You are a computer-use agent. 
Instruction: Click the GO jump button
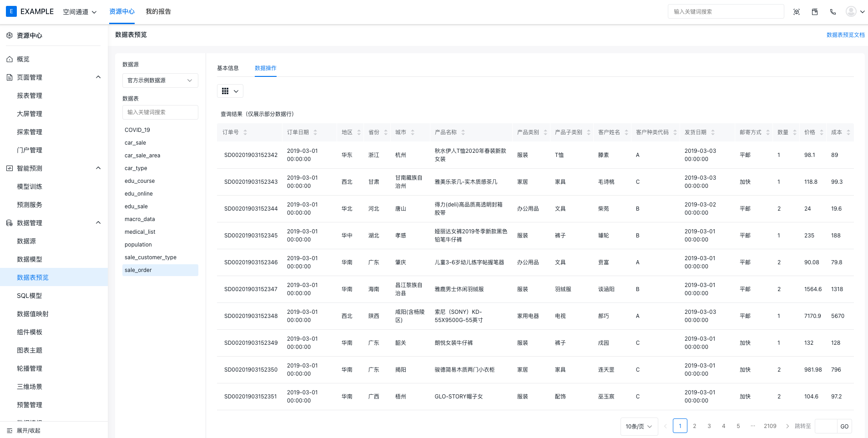click(x=844, y=426)
